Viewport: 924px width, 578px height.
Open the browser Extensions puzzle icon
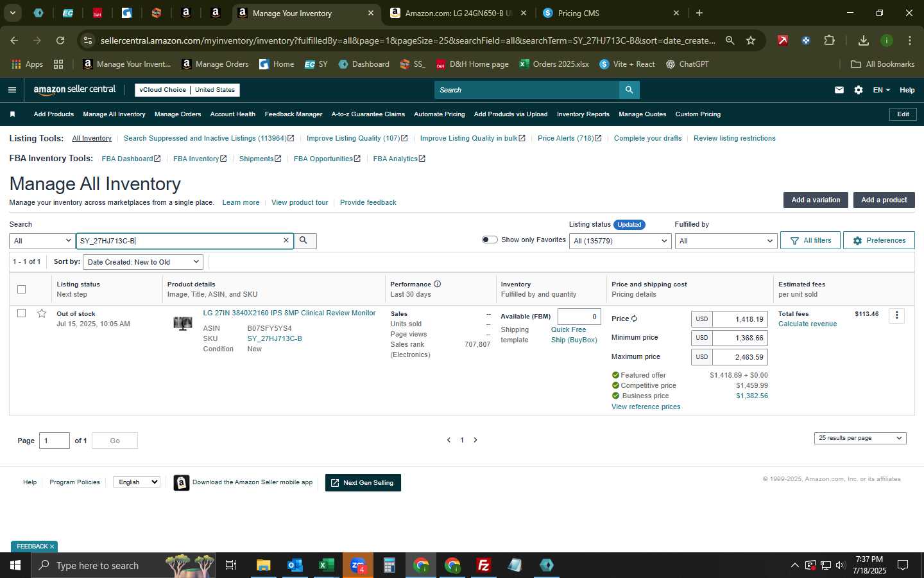click(829, 40)
